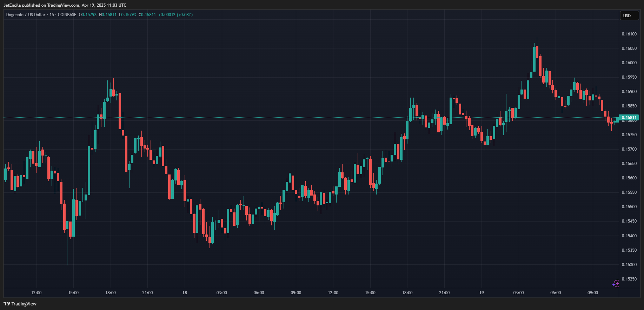Image resolution: width=644 pixels, height=310 pixels.
Task: Click the 0.15250 price axis label
Action: click(629, 279)
